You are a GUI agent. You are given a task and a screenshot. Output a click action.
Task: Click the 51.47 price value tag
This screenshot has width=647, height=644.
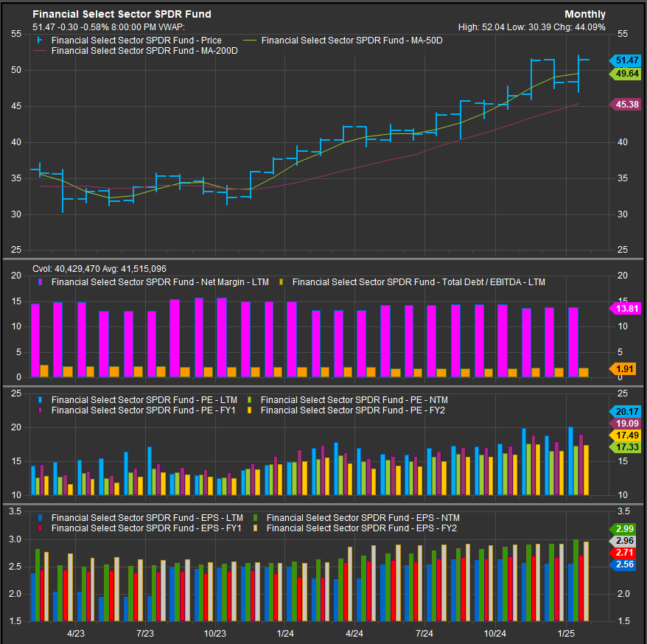pos(625,60)
